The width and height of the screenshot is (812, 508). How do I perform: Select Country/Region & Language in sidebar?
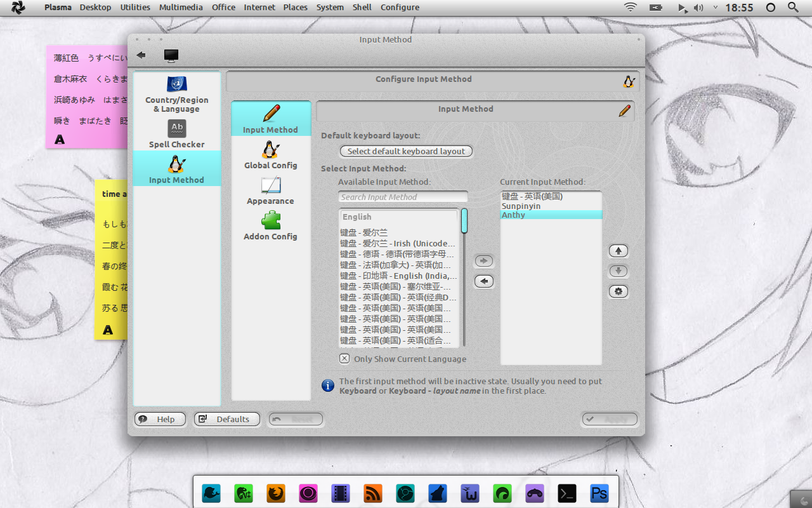click(177, 94)
